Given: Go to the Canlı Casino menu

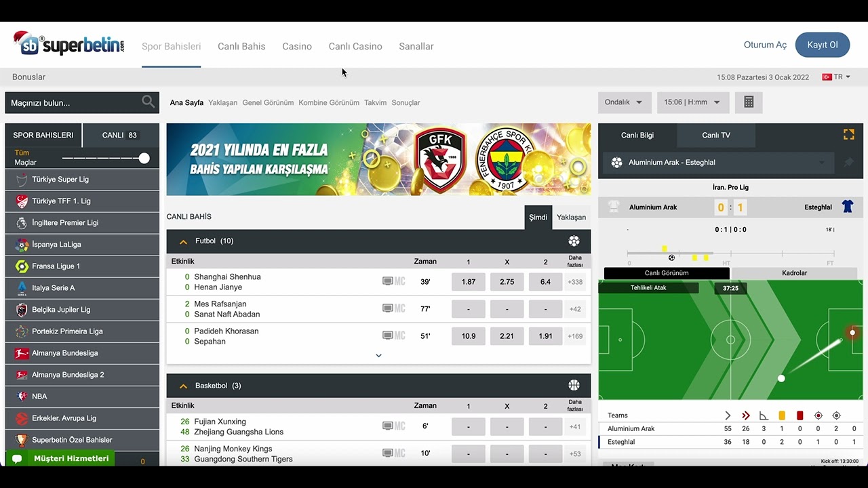Looking at the screenshot, I should 355,46.
